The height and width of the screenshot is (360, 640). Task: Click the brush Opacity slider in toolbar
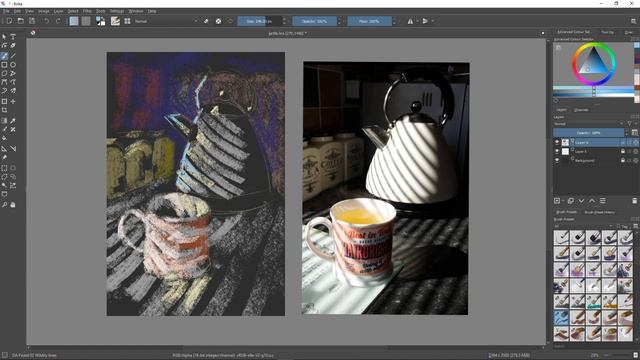click(x=314, y=21)
